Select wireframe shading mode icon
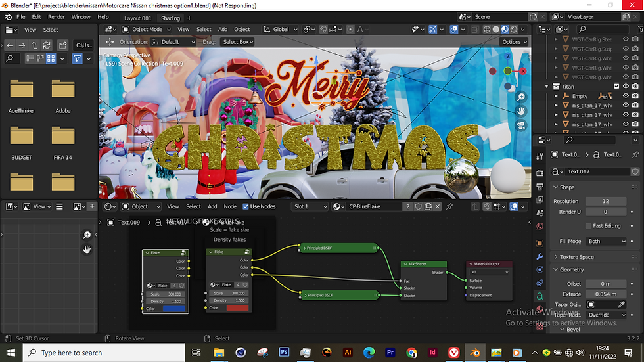This screenshot has height=362, width=644. 487,29
